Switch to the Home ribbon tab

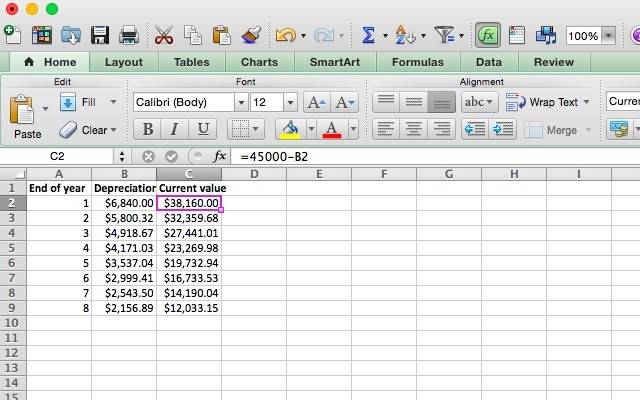point(51,62)
